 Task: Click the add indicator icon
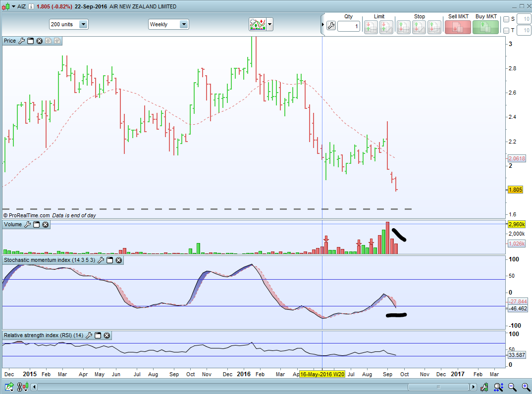click(x=258, y=24)
